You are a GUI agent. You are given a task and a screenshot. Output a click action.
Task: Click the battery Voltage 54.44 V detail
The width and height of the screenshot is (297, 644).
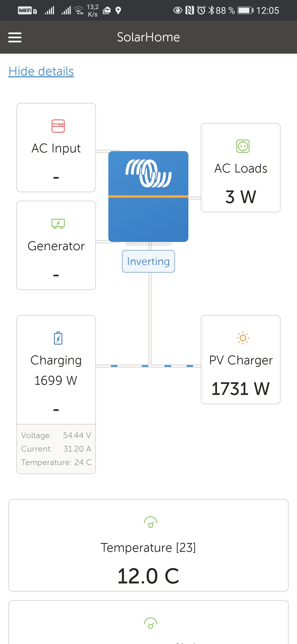click(x=56, y=435)
